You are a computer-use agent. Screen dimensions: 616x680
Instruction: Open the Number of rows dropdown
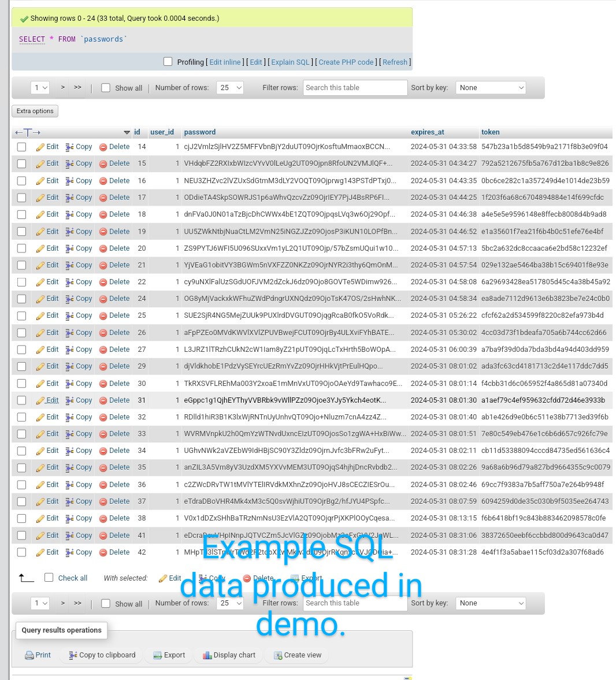click(229, 87)
